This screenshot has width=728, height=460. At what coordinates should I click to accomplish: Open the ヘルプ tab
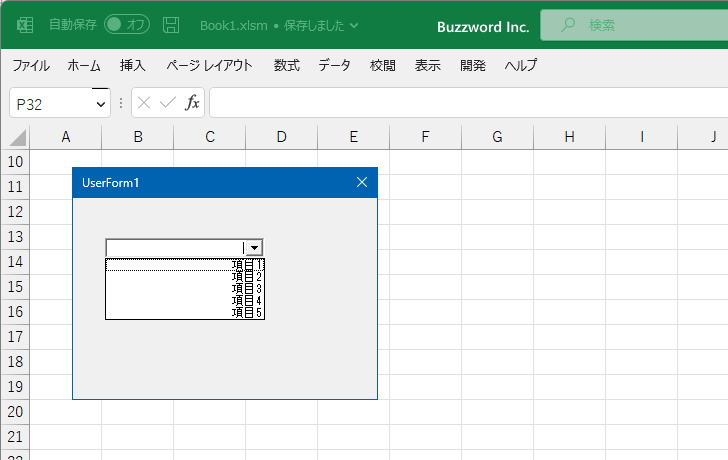(521, 65)
